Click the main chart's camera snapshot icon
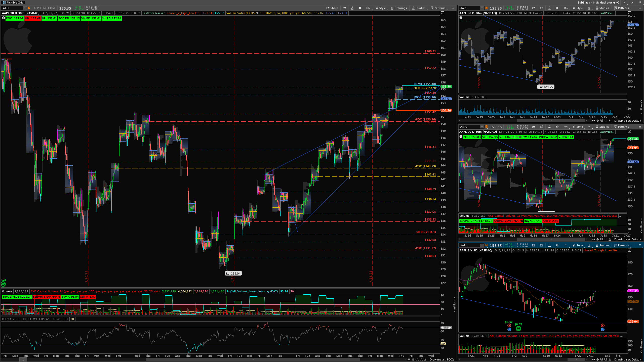 point(344,8)
